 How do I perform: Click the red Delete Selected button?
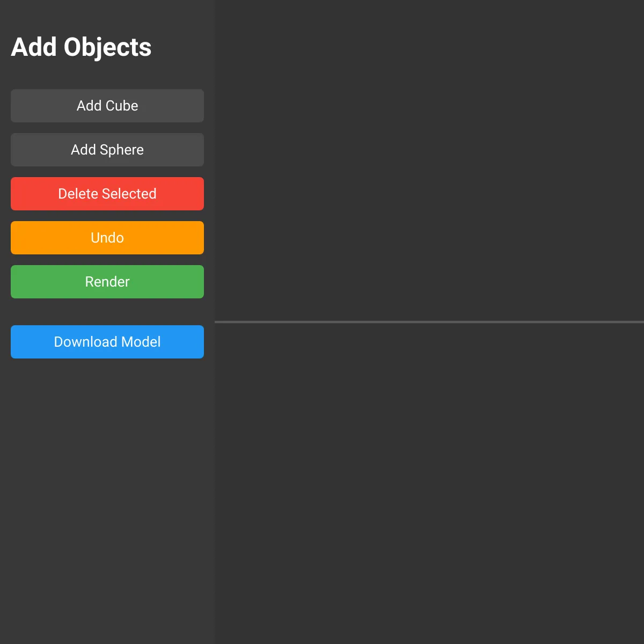[107, 194]
